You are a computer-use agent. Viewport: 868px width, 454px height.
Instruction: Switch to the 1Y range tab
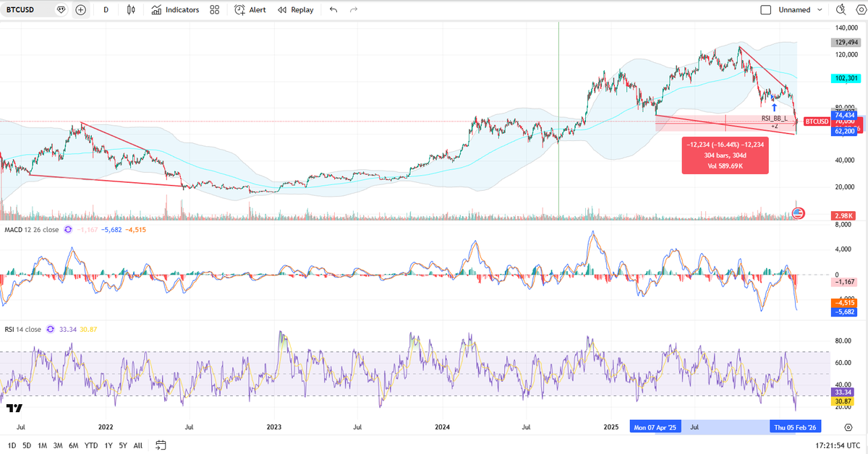pyautogui.click(x=109, y=445)
